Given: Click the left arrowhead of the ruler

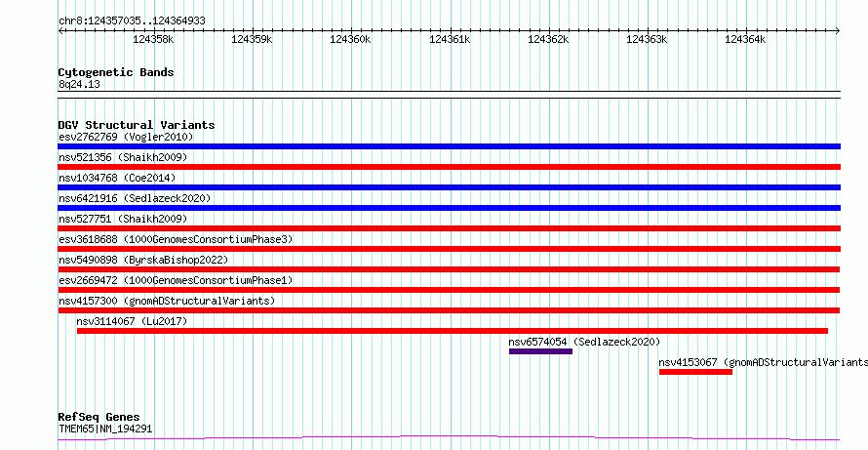Looking at the screenshot, I should [59, 30].
